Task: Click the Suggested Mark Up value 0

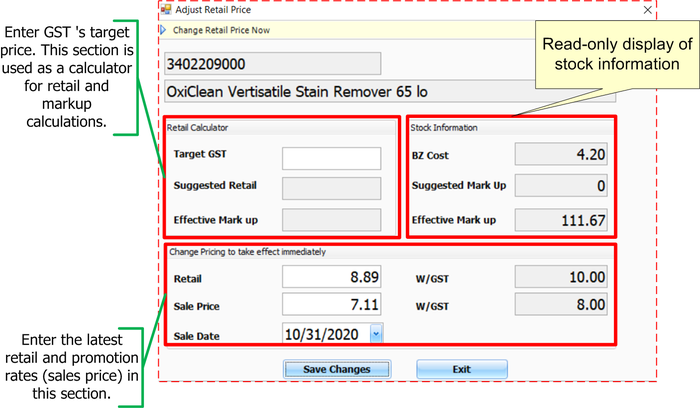Action: point(561,186)
